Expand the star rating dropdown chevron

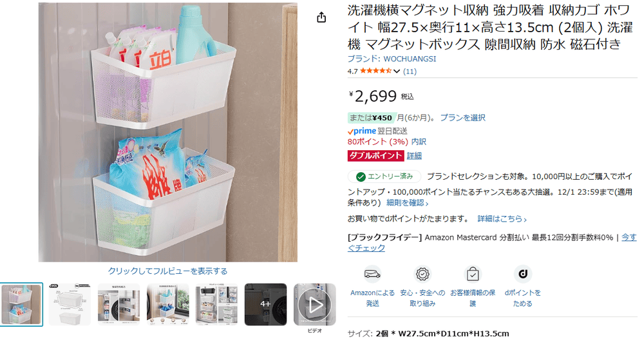pos(396,71)
